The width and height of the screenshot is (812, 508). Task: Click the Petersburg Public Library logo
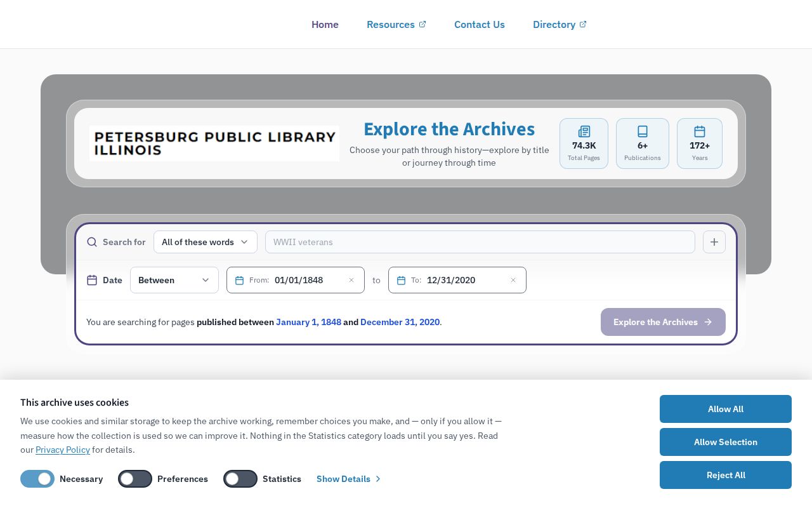tap(214, 144)
